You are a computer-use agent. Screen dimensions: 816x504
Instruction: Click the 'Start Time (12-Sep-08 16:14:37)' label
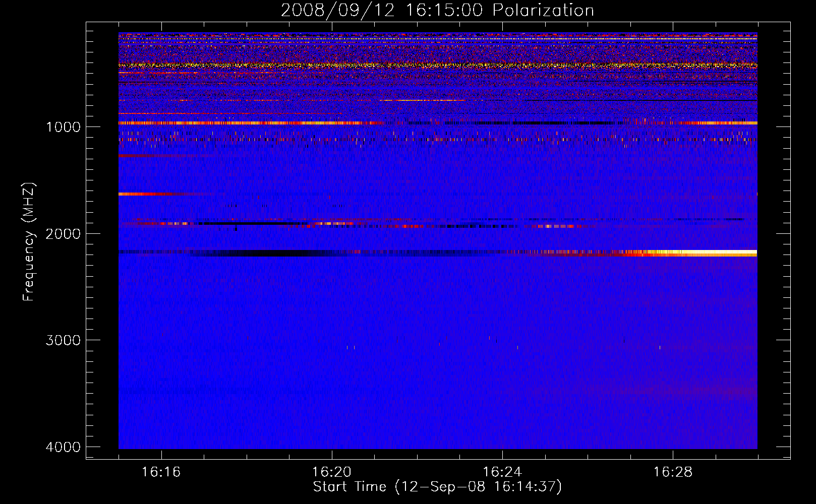[437, 487]
